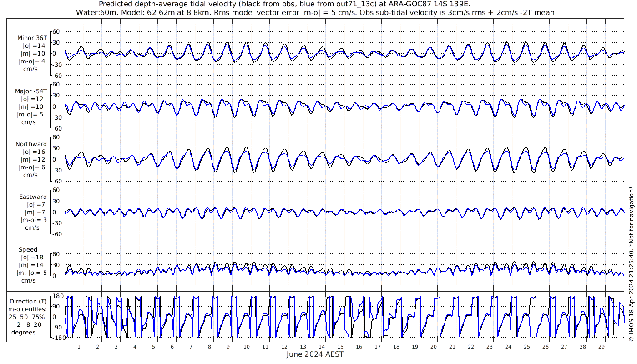
Task: Select the "Minor 36T" panel label
Action: click(32, 38)
